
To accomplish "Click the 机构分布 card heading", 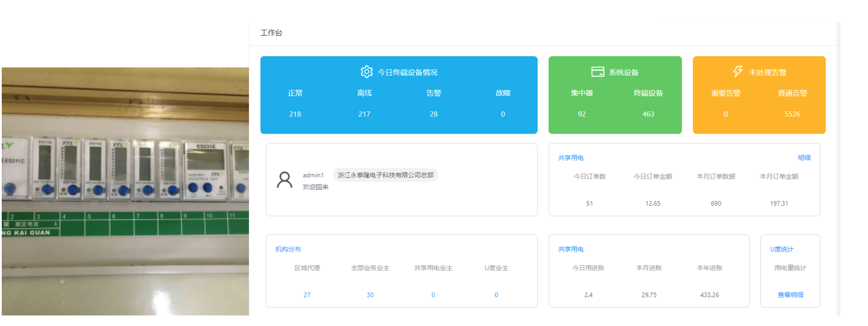I will coord(288,249).
